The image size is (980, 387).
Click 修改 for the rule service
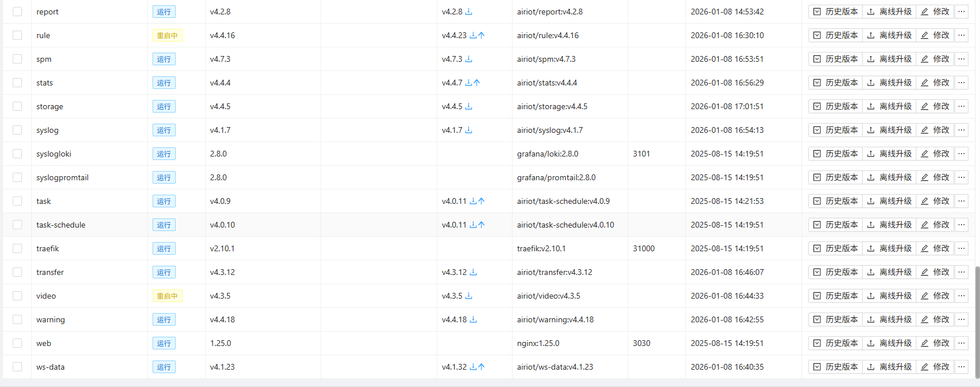click(935, 35)
